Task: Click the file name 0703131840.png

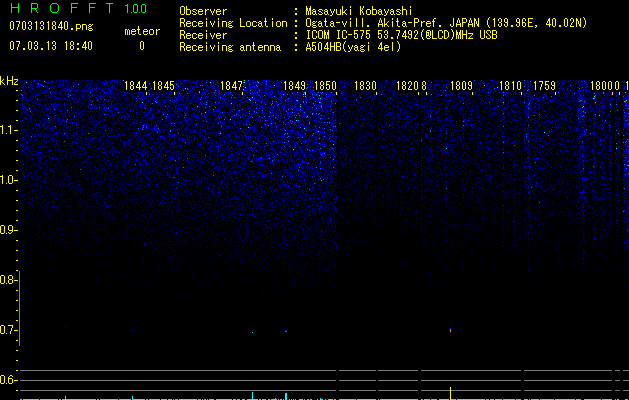Action: pyautogui.click(x=51, y=26)
